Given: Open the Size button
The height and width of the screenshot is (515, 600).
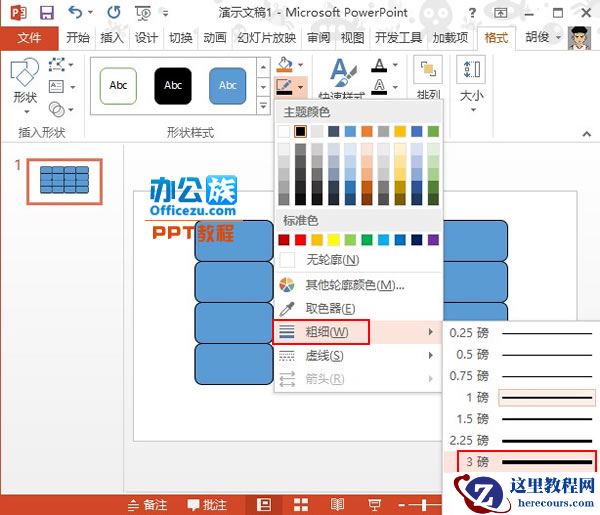Looking at the screenshot, I should click(471, 84).
